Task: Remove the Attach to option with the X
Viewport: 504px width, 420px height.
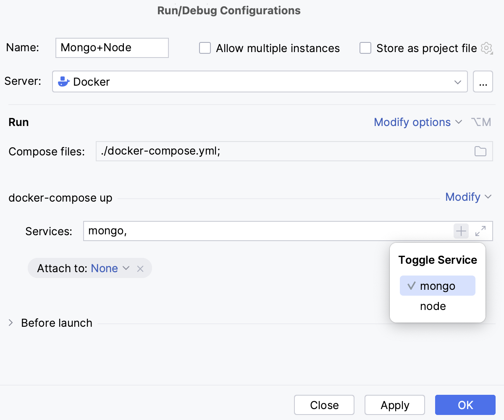Action: point(140,268)
